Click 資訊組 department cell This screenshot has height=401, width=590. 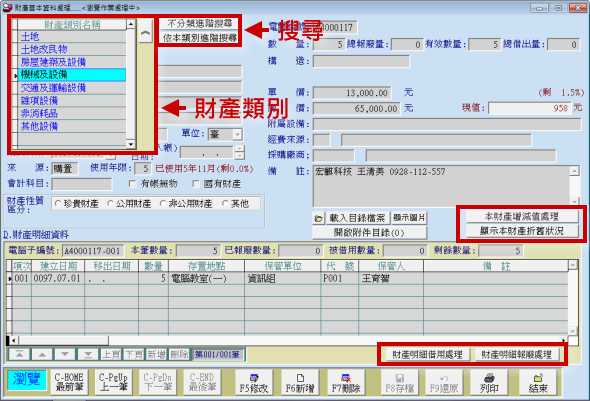[283, 279]
